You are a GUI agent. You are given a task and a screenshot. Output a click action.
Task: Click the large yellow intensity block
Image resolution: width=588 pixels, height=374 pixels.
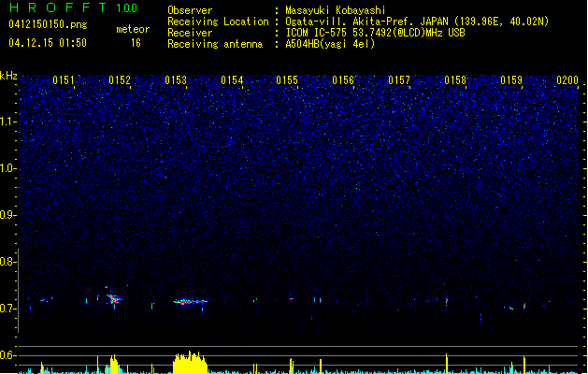(x=190, y=363)
